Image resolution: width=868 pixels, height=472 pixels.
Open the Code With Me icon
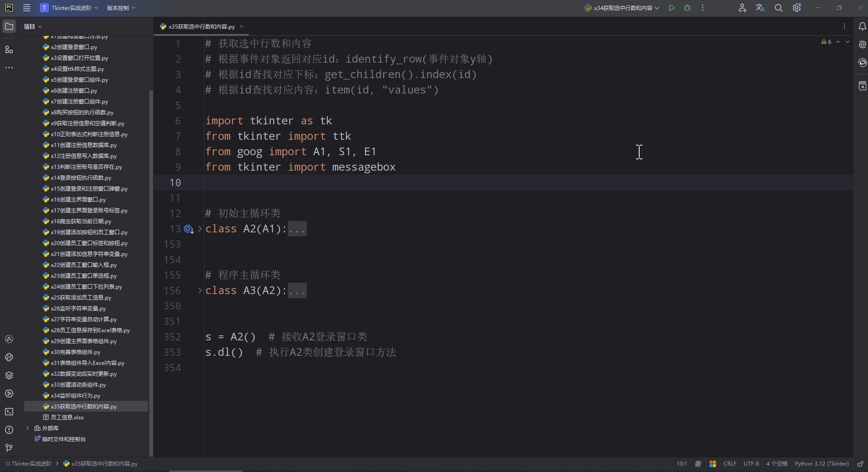[x=743, y=8]
